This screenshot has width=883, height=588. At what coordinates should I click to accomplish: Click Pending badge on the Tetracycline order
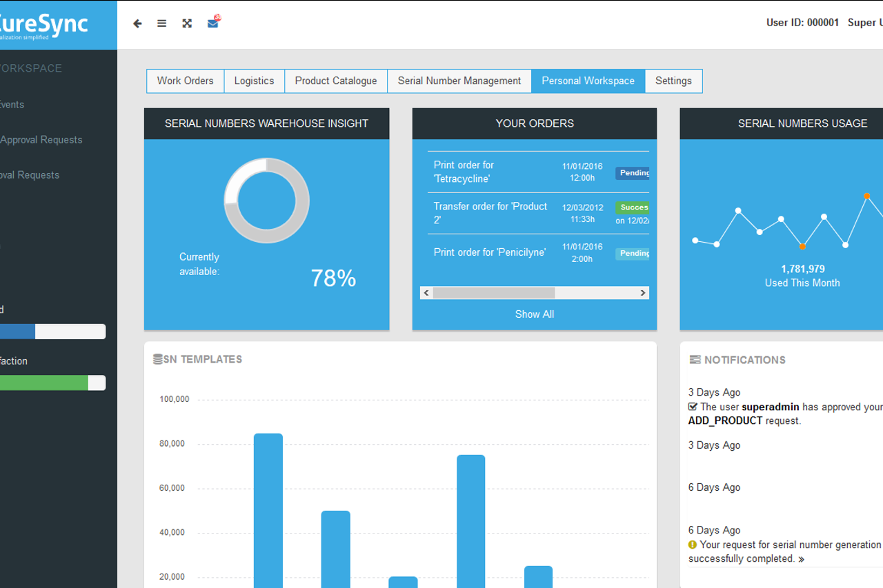633,173
